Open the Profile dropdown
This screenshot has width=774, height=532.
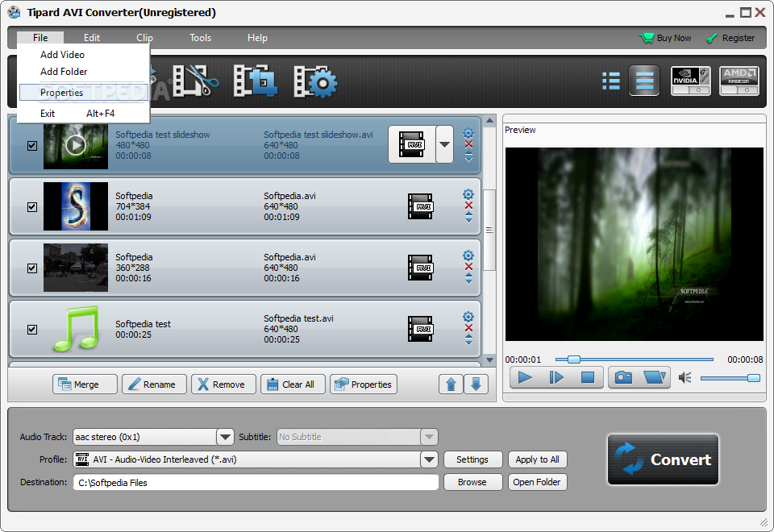pos(429,459)
